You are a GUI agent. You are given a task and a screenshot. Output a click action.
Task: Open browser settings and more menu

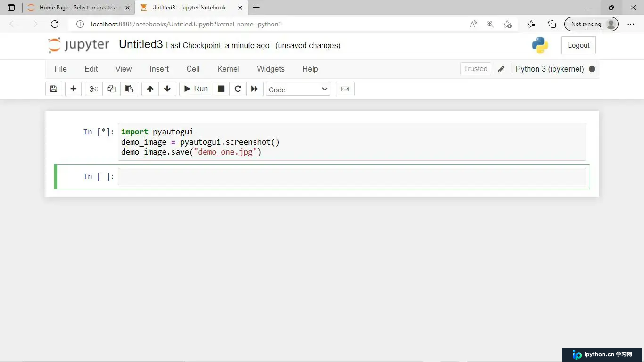pyautogui.click(x=631, y=24)
